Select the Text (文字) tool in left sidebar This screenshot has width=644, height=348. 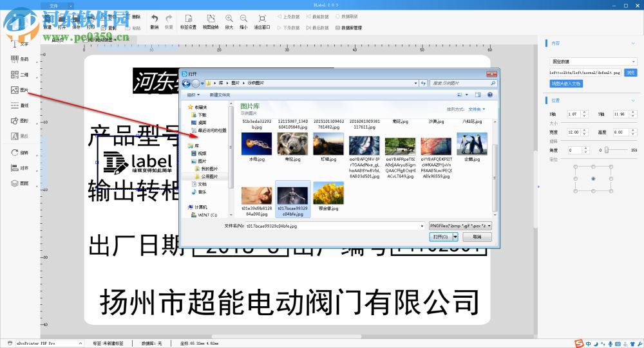pyautogui.click(x=19, y=44)
